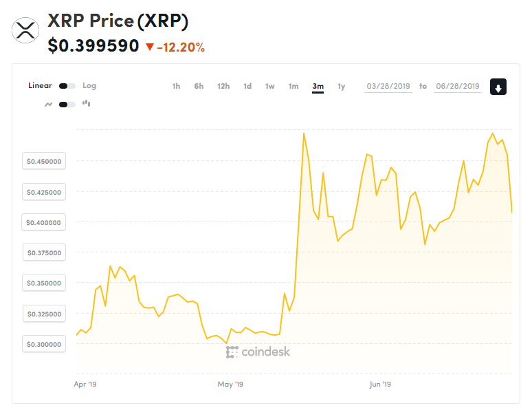Click the Log scale label

click(x=89, y=86)
